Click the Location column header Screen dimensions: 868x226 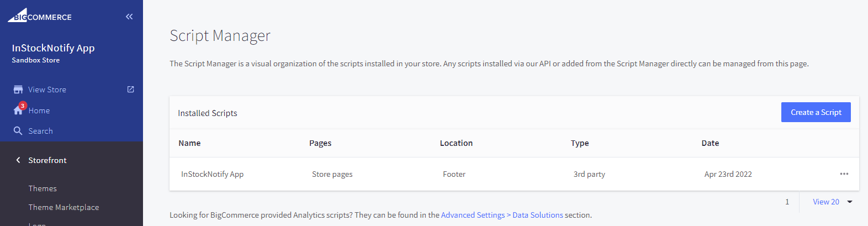[456, 143]
